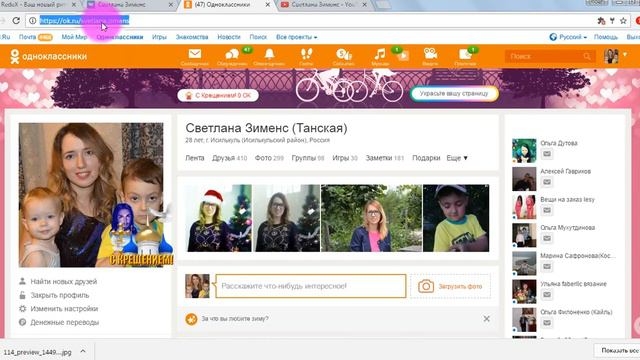Viewport: 640px width, 360px height.
Task: Click the music player play icon
Action: click(403, 56)
